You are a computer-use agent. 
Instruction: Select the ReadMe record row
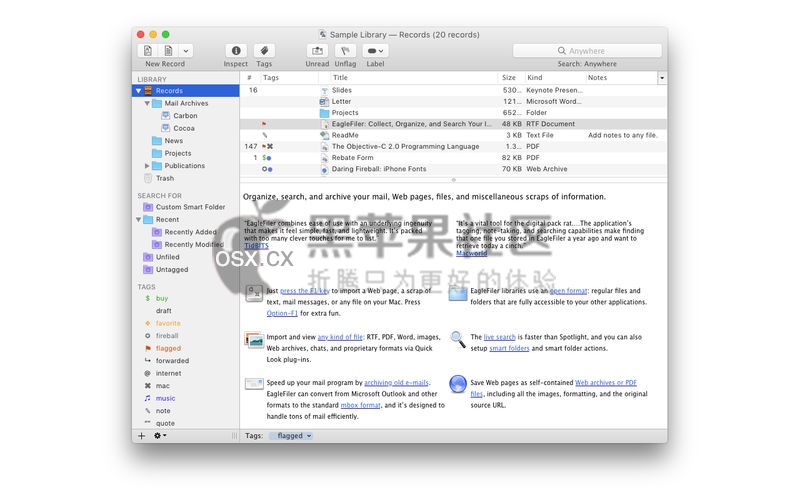(453, 135)
